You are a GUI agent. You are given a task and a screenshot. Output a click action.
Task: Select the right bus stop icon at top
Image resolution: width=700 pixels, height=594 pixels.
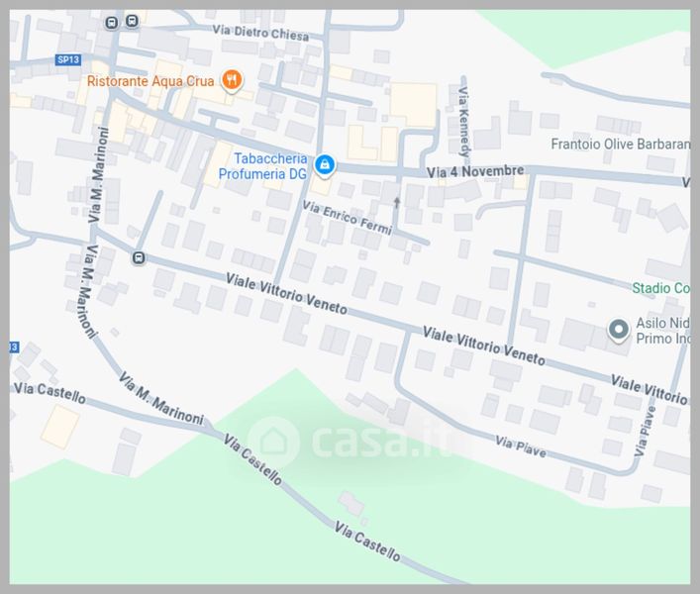132,21
